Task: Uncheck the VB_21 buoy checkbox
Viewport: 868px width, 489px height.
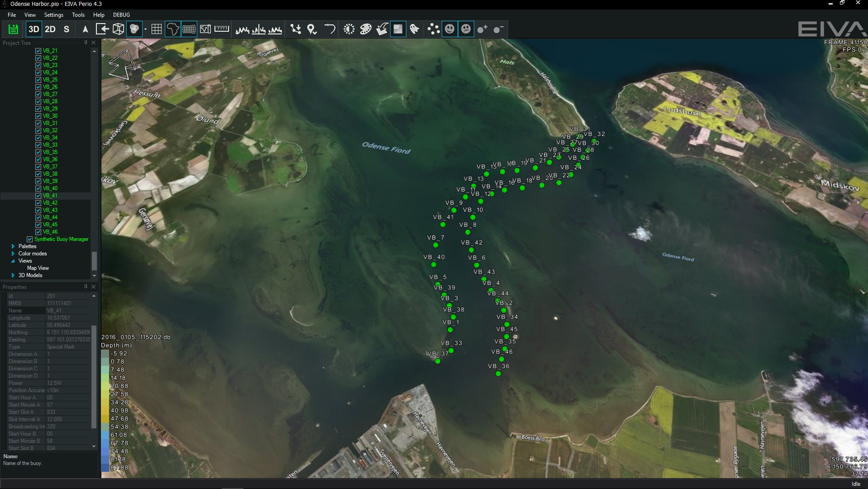Action: [38, 51]
